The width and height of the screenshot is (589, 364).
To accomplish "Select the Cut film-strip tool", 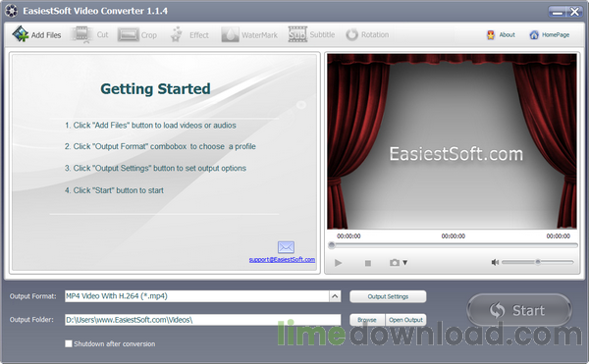I will tap(81, 34).
